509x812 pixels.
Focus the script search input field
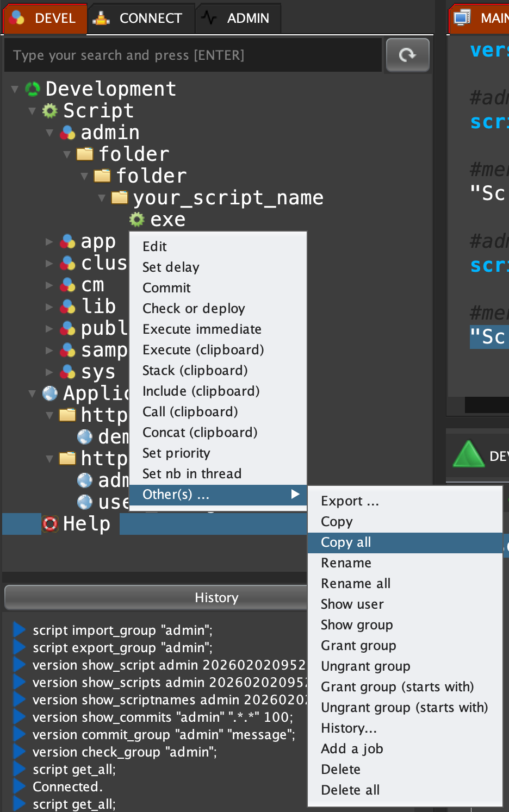(193, 55)
